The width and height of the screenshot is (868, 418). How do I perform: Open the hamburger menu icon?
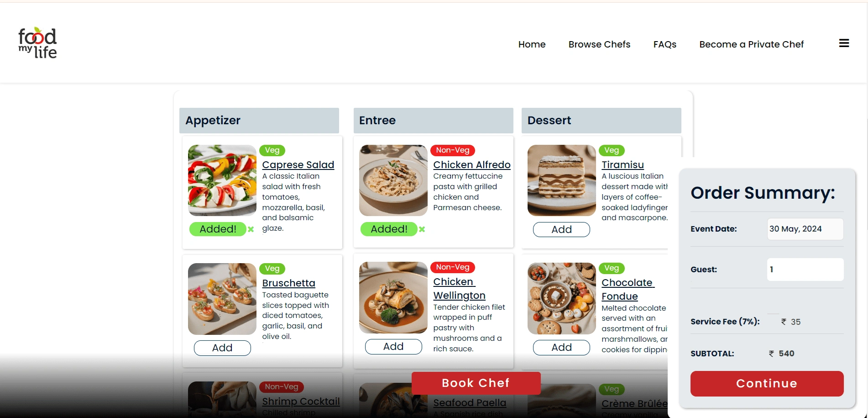pos(844,43)
